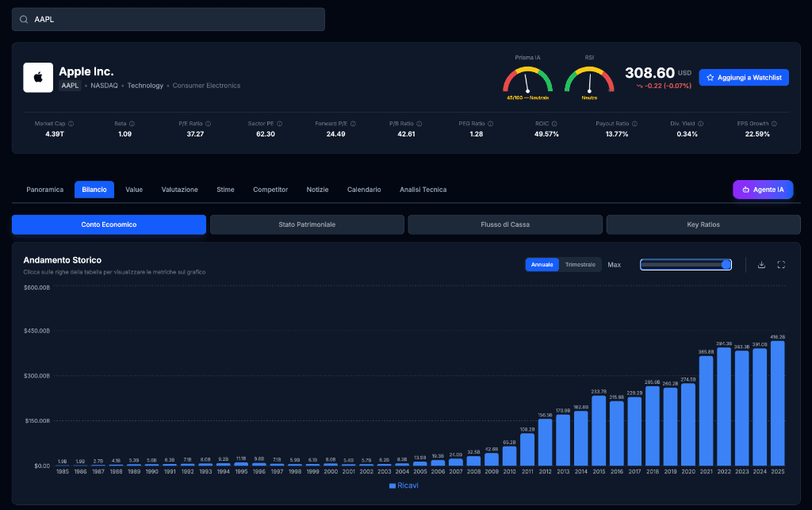The width and height of the screenshot is (812, 510).
Task: Switch to the Valutazione tab
Action: [x=180, y=190]
